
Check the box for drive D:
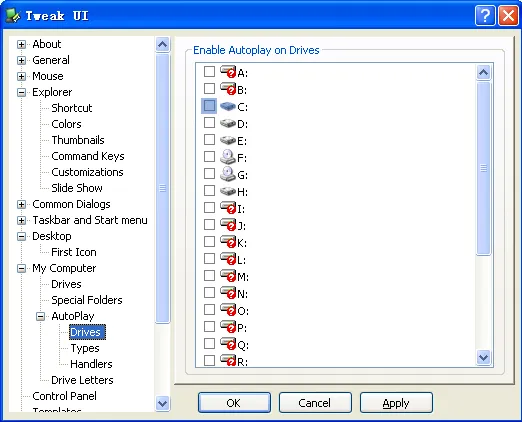209,122
